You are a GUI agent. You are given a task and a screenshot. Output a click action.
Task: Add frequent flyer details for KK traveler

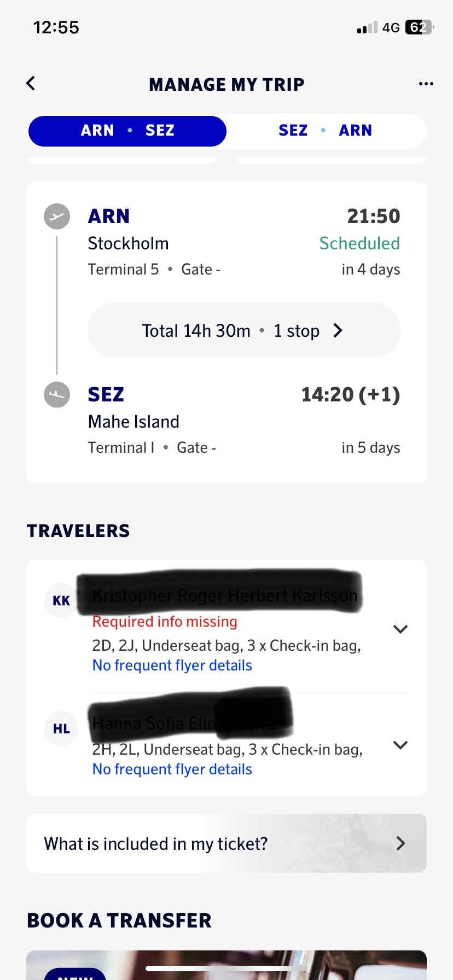click(172, 665)
